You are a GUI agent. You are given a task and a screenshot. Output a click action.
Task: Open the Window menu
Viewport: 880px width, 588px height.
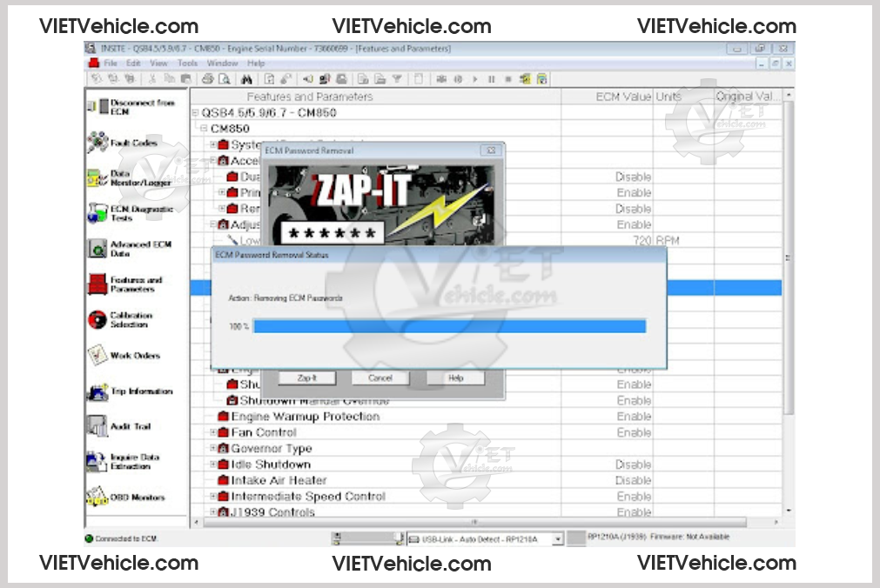click(x=222, y=63)
